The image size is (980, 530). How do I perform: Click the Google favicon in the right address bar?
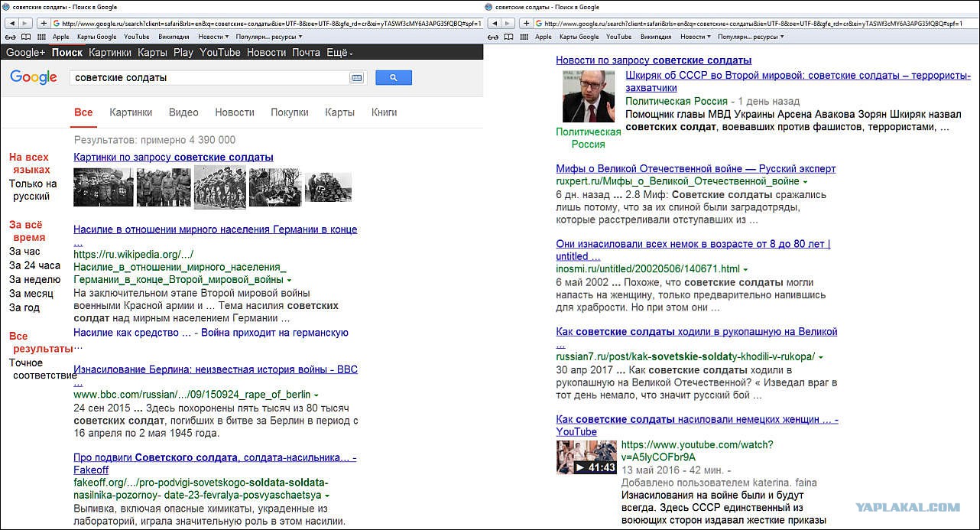(540, 24)
